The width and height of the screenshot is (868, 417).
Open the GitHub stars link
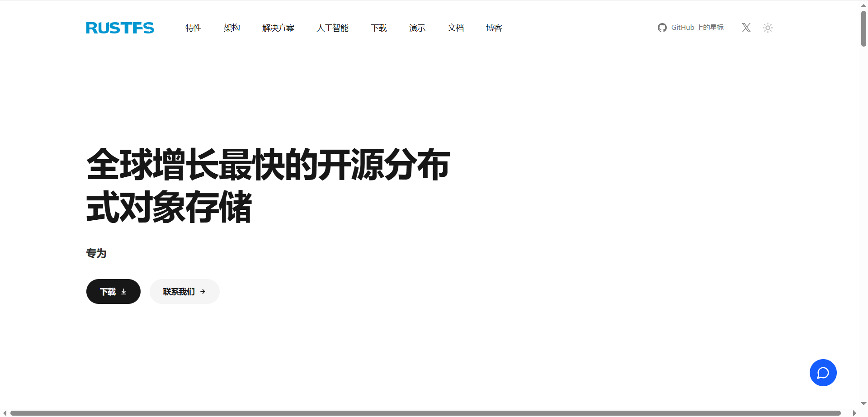[x=690, y=28]
